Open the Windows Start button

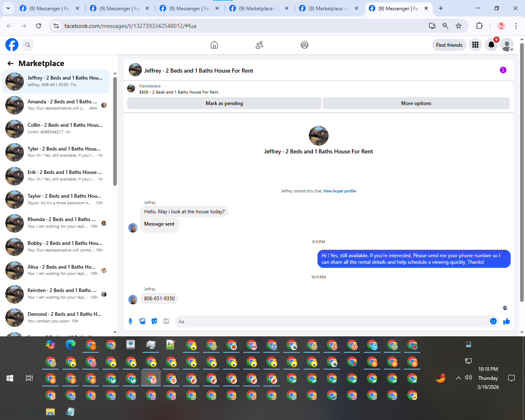coord(10,378)
